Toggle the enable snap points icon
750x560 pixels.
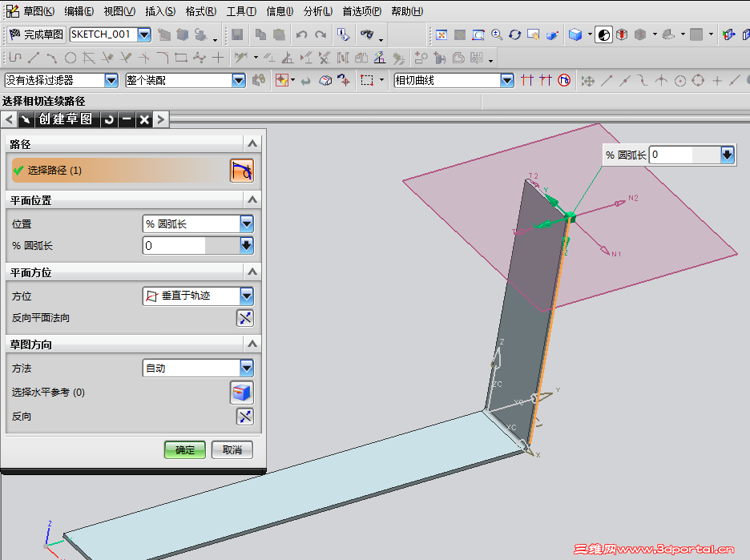tap(588, 81)
